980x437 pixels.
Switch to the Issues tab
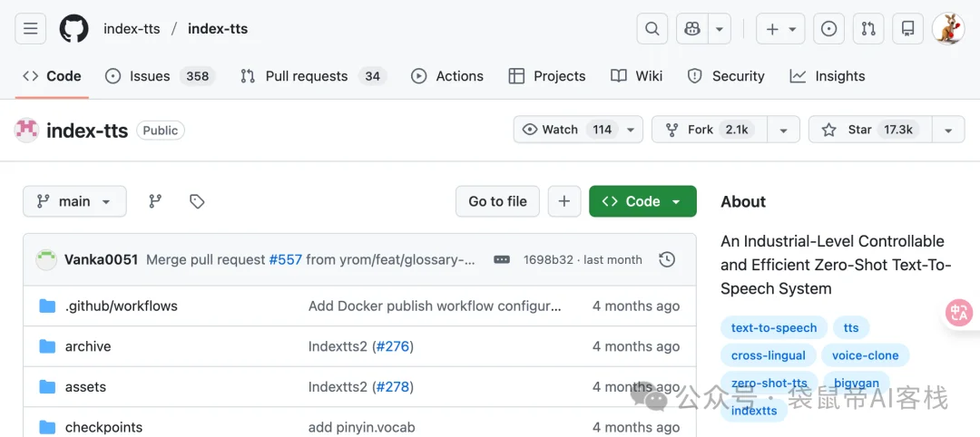(159, 76)
